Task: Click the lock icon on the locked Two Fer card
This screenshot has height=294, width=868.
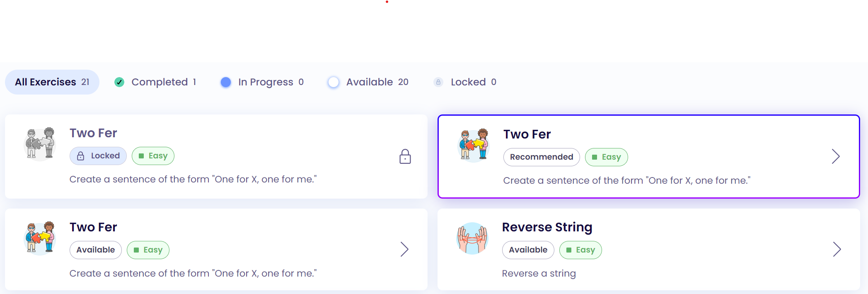Action: pyautogui.click(x=405, y=157)
